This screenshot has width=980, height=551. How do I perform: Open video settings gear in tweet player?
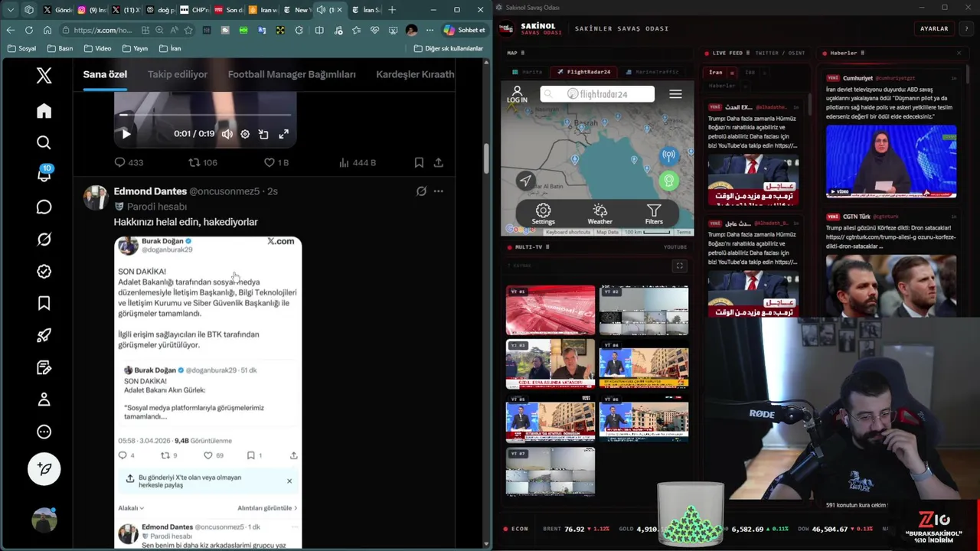pyautogui.click(x=245, y=134)
